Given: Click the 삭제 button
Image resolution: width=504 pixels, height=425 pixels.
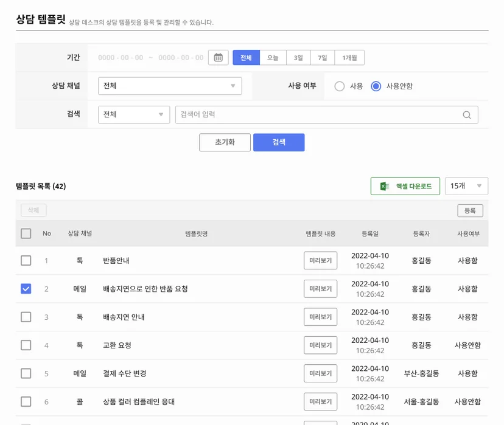Looking at the screenshot, I should pos(33,210).
